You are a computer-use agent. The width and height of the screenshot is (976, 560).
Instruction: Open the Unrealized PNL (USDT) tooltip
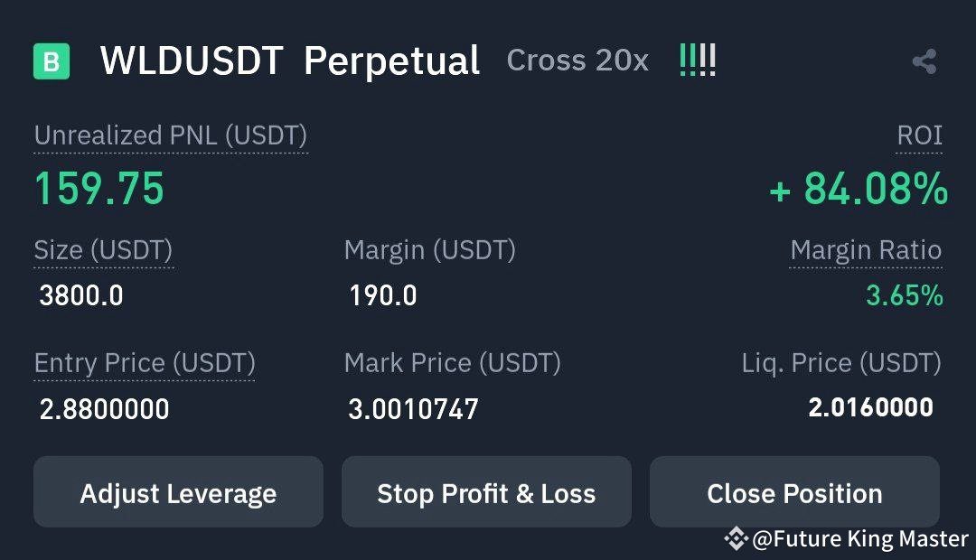click(x=170, y=135)
